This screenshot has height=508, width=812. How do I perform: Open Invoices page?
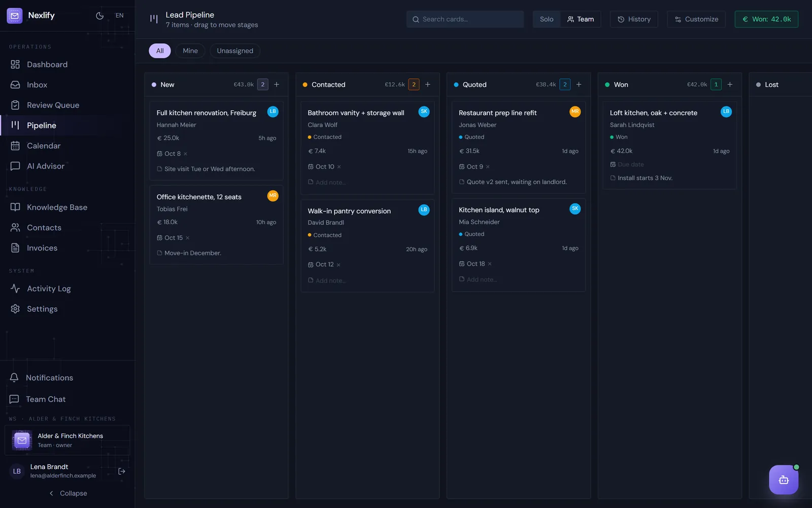coord(67,248)
